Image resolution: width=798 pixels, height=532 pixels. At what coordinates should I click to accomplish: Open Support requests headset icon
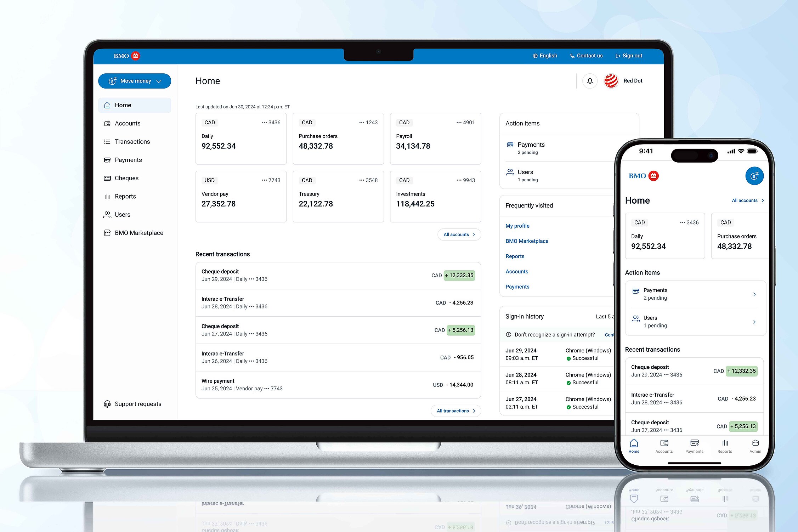tap(107, 404)
